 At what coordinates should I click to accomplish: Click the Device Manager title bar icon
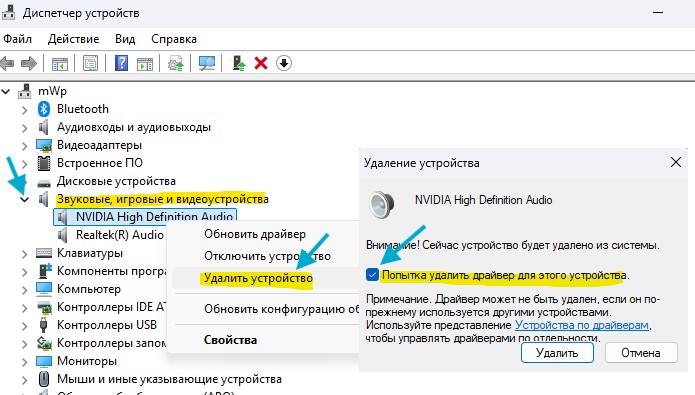[8, 12]
